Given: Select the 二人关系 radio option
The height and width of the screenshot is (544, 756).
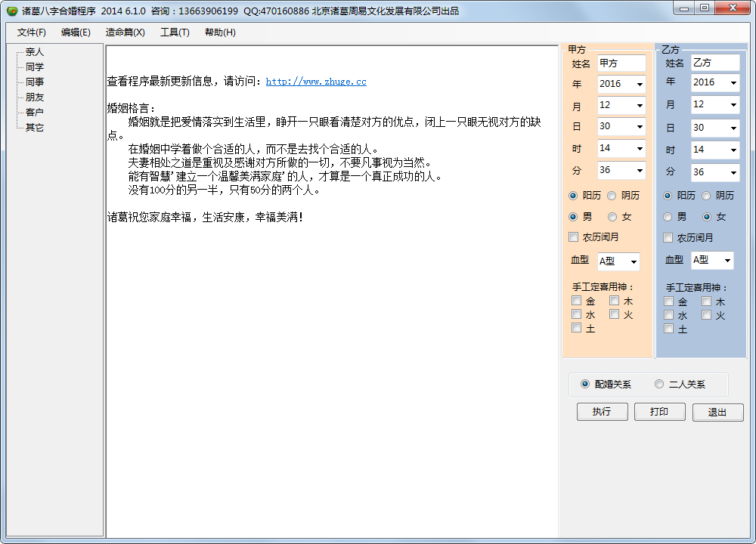Looking at the screenshot, I should pos(659,384).
